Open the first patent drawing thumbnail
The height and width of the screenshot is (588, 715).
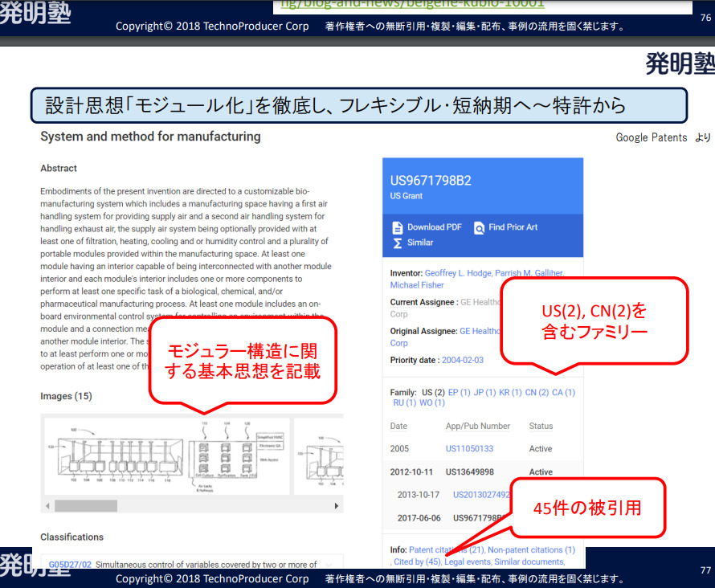167,457
